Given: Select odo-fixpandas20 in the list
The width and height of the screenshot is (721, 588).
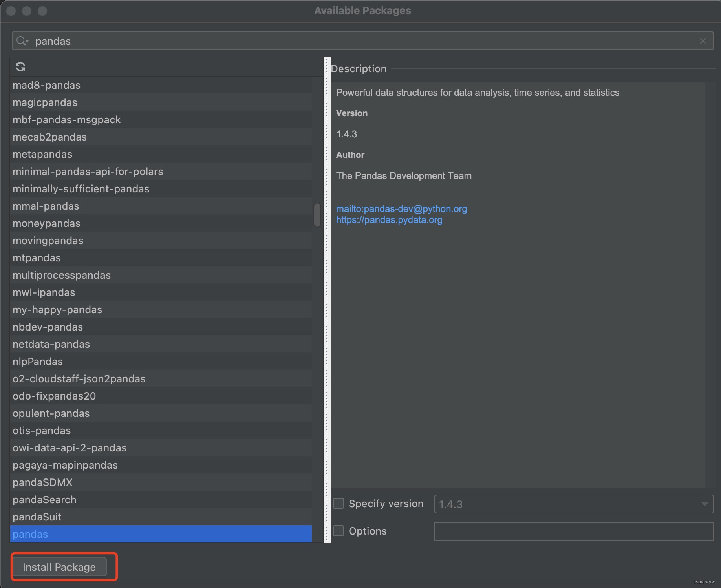Looking at the screenshot, I should 161,396.
